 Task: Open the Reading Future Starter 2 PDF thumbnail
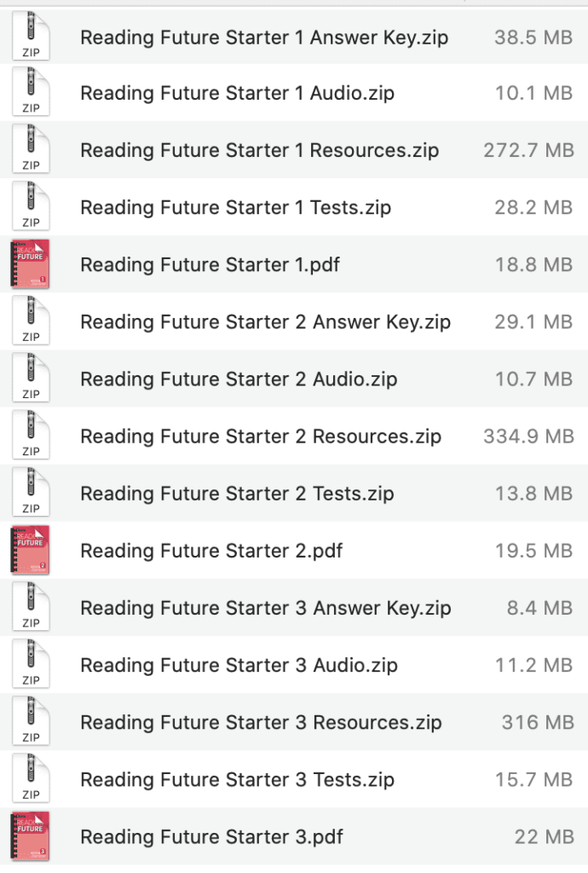30,550
